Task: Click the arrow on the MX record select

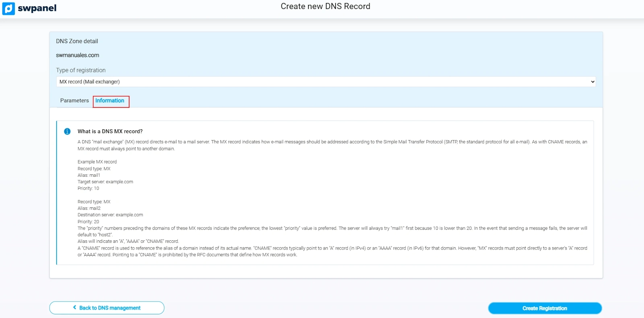Action: tap(592, 82)
